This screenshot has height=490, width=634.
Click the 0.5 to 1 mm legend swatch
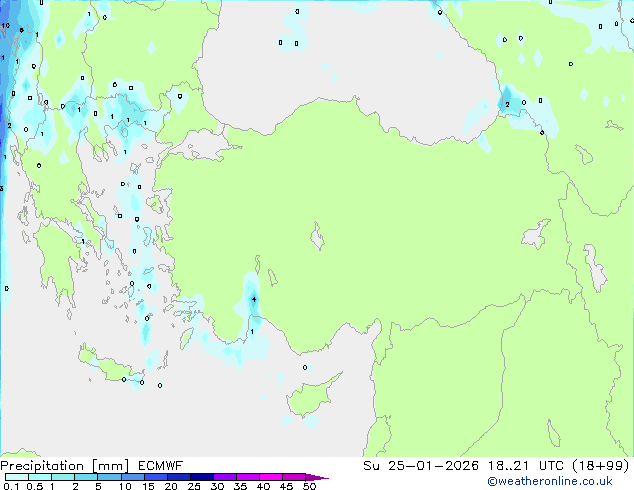(40, 477)
